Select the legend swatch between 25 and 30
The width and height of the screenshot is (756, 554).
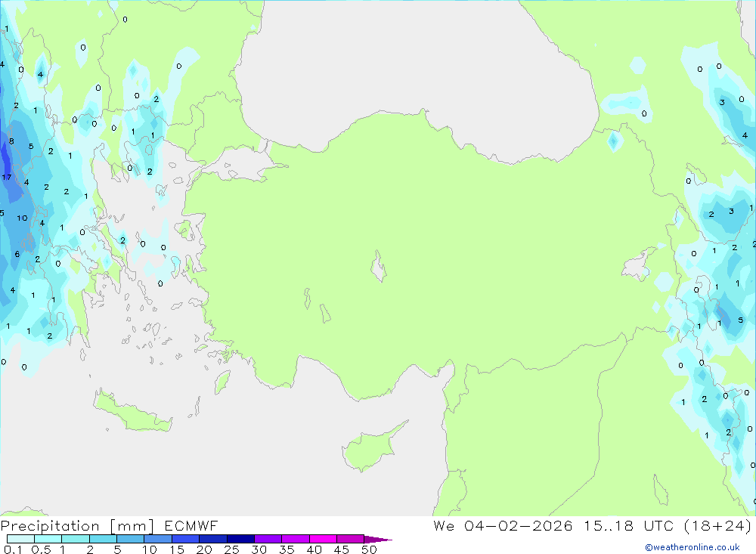[x=240, y=539]
